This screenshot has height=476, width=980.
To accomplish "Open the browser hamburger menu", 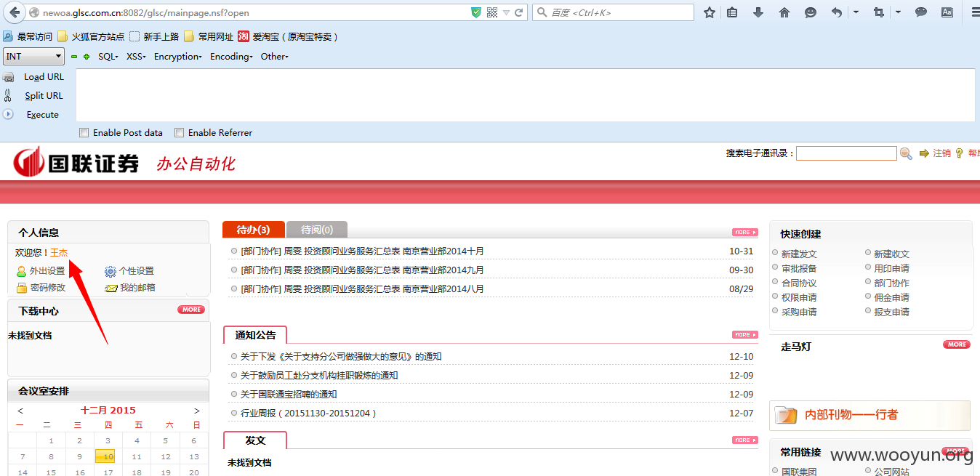I will (974, 12).
